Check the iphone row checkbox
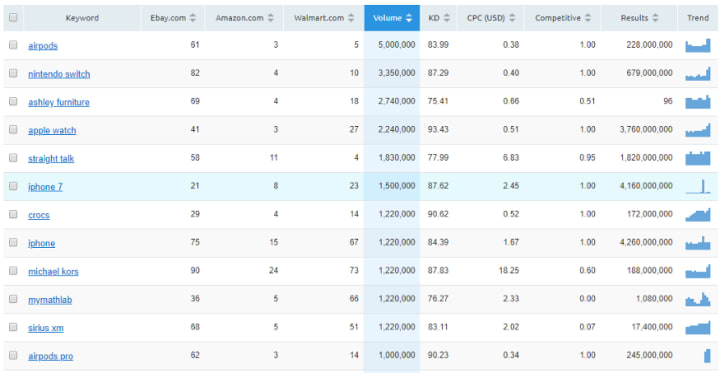 pyautogui.click(x=13, y=242)
